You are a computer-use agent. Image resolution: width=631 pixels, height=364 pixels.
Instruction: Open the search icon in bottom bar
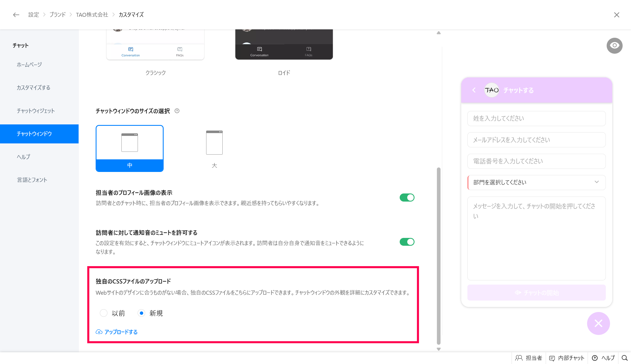625,358
